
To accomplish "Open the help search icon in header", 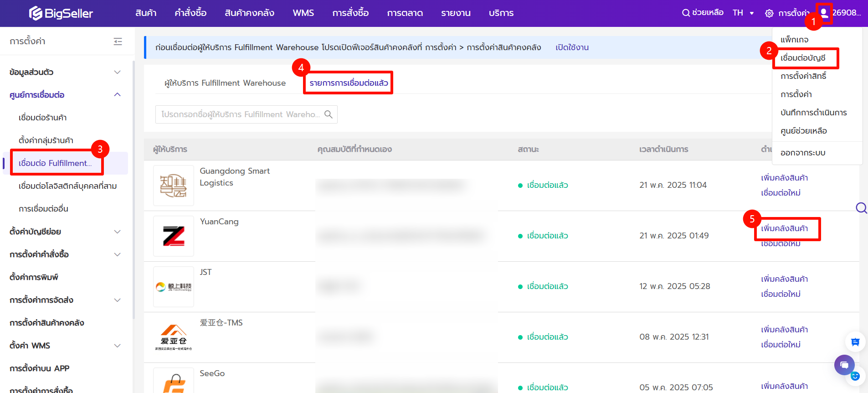I will click(686, 13).
